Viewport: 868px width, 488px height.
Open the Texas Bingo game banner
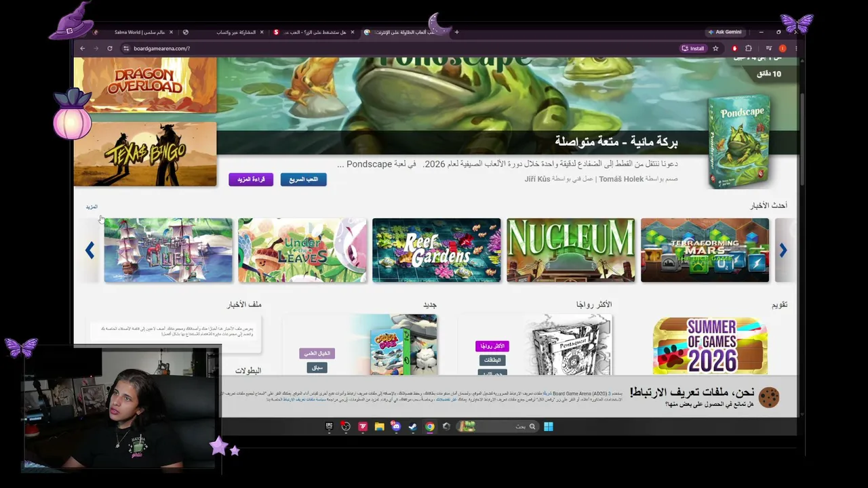(x=145, y=154)
